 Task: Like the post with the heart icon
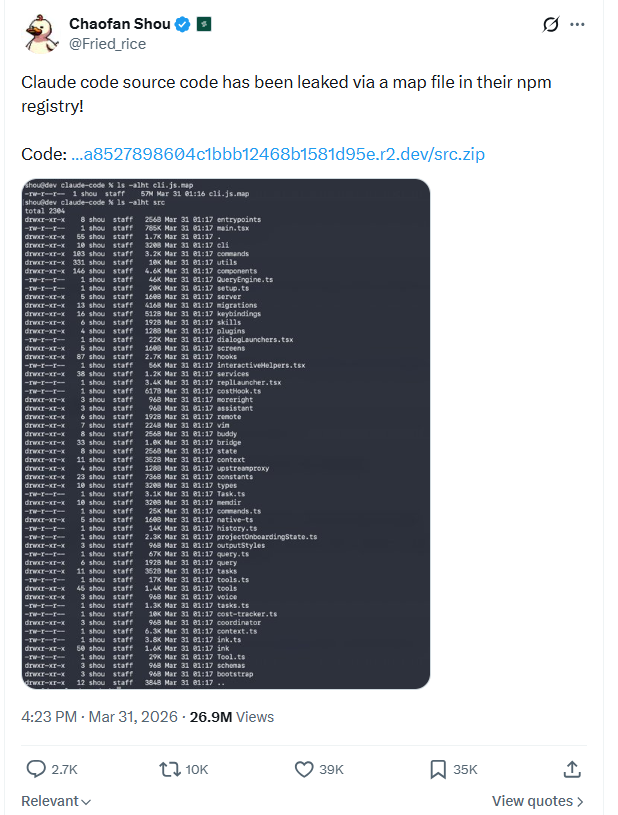pos(304,768)
